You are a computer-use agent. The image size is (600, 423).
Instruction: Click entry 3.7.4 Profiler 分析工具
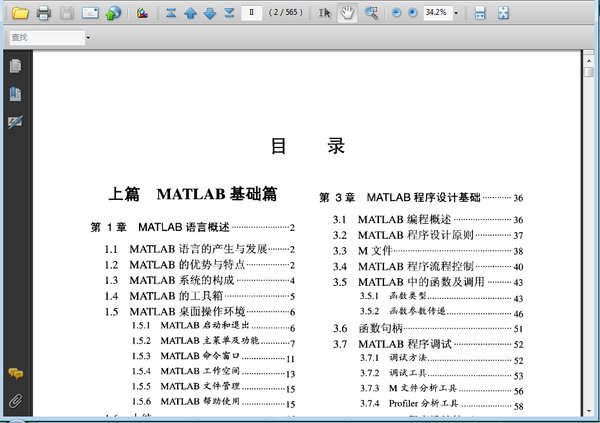(442, 404)
